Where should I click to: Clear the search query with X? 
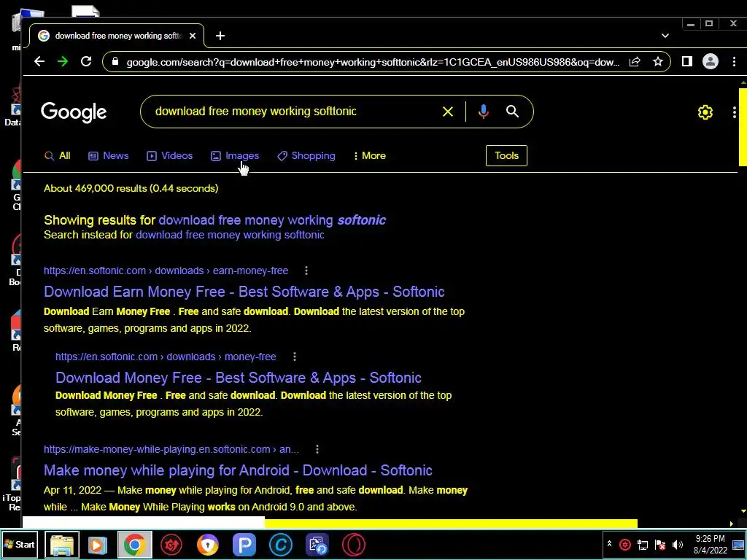click(x=448, y=112)
